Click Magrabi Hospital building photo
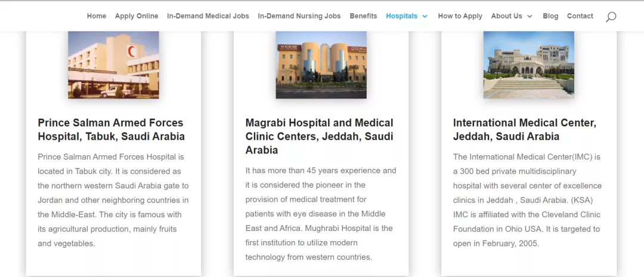 [321, 64]
